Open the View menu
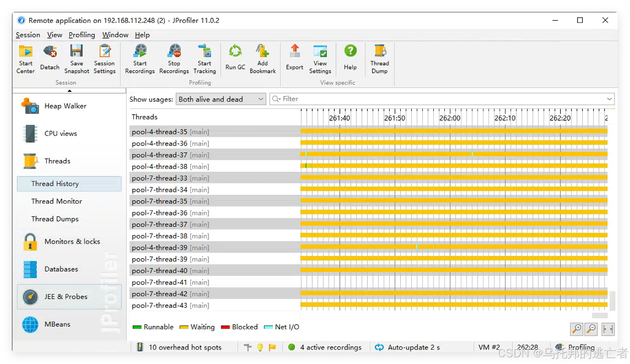 [x=55, y=35]
